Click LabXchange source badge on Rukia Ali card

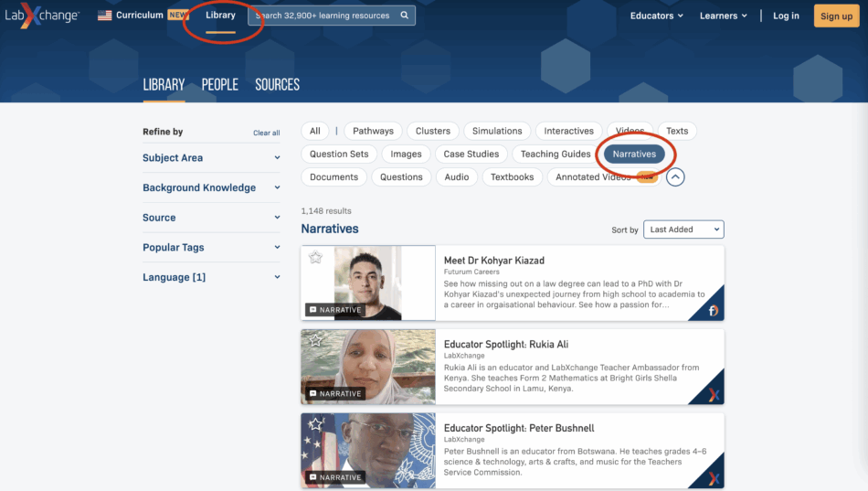coord(714,395)
